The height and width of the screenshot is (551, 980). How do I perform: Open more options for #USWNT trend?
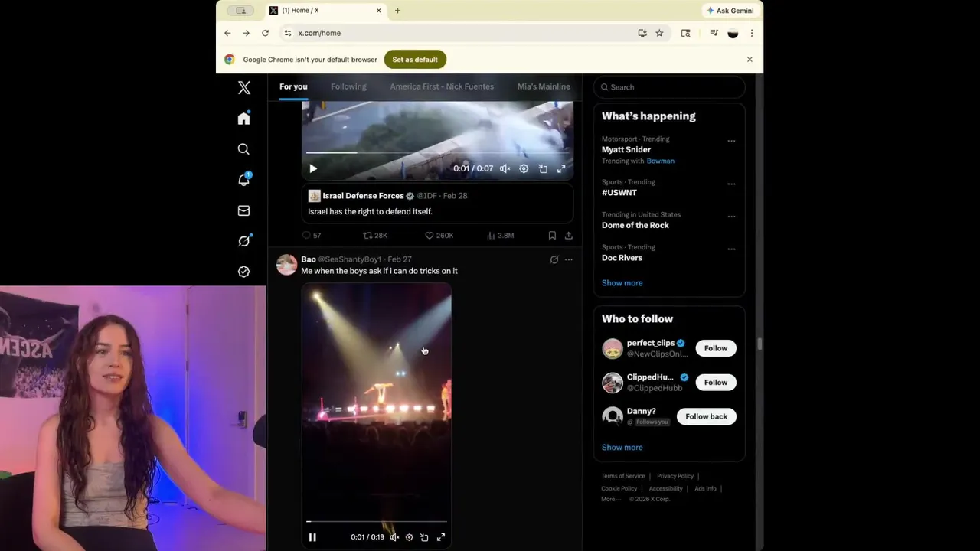(x=731, y=184)
